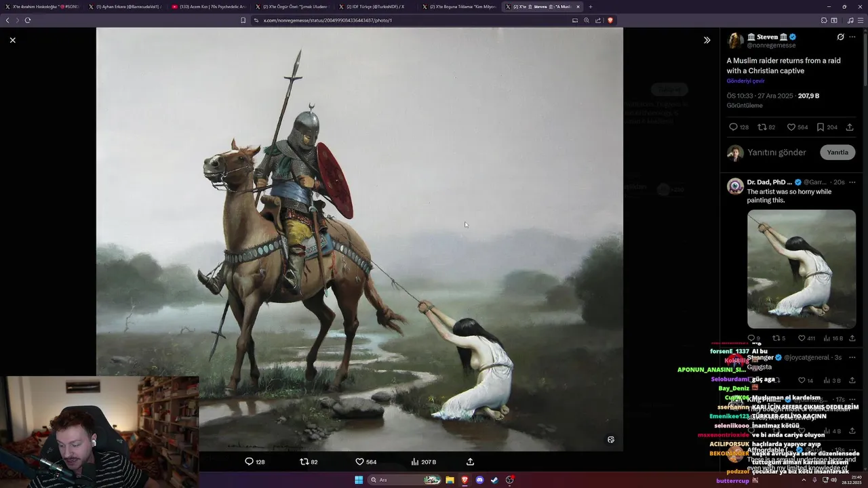Switch to the 'İbrahim Haskoloğlu' tab

tap(42, 7)
